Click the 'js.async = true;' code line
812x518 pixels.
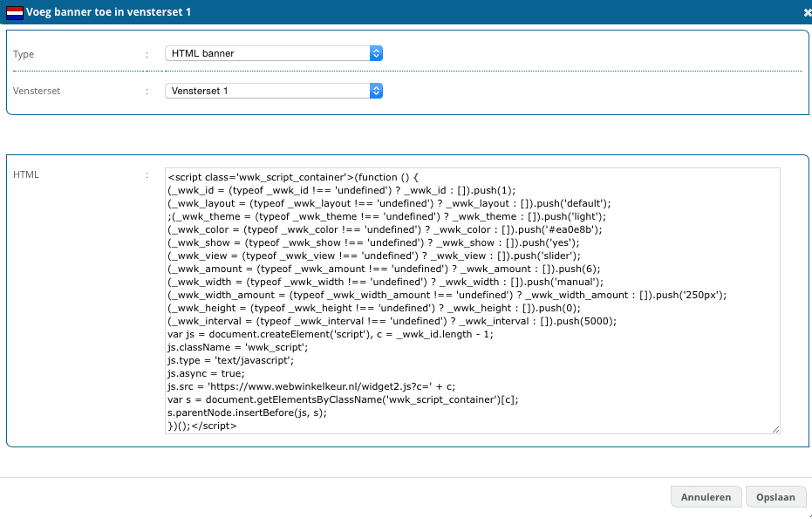click(x=207, y=373)
